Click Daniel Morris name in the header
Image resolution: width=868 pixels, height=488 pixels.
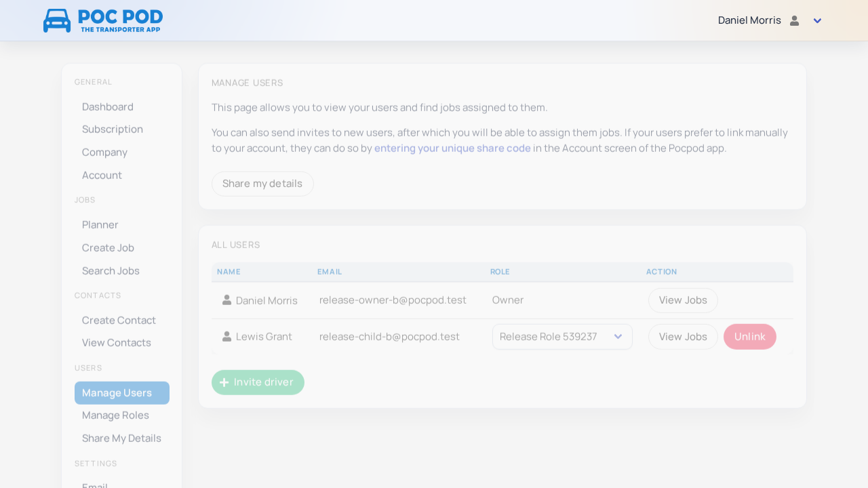coord(749,20)
